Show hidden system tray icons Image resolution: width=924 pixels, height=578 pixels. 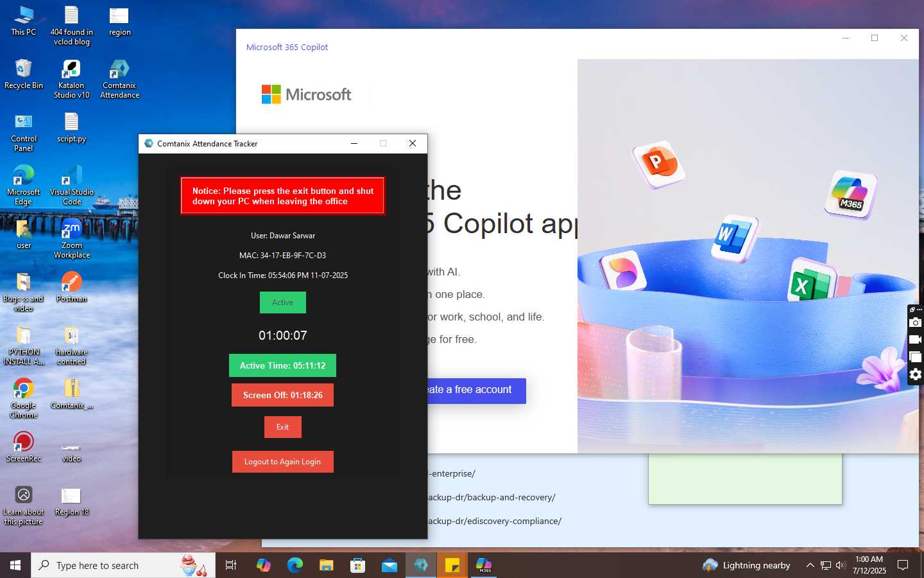pyautogui.click(x=810, y=565)
